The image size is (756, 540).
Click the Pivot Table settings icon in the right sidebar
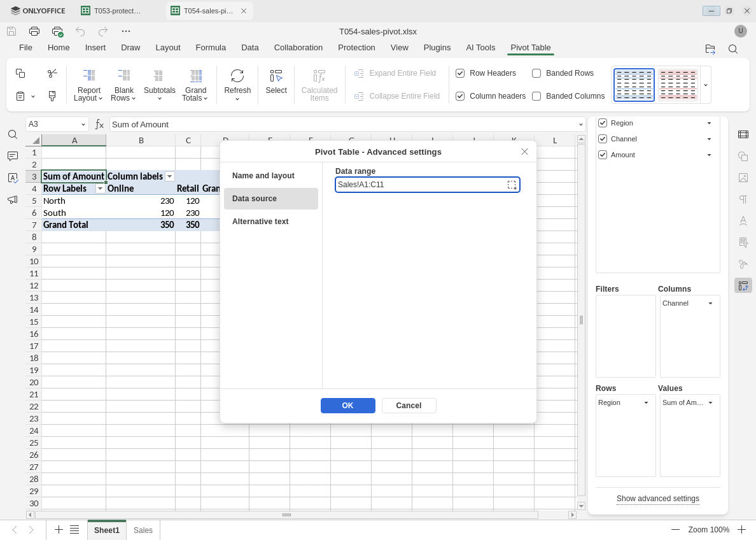(743, 286)
